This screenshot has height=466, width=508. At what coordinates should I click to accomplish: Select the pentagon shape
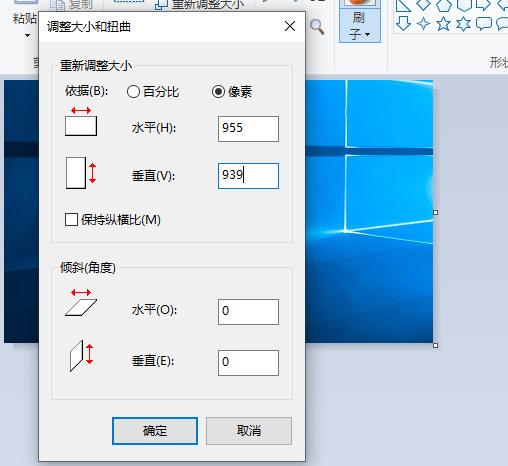click(444, 5)
